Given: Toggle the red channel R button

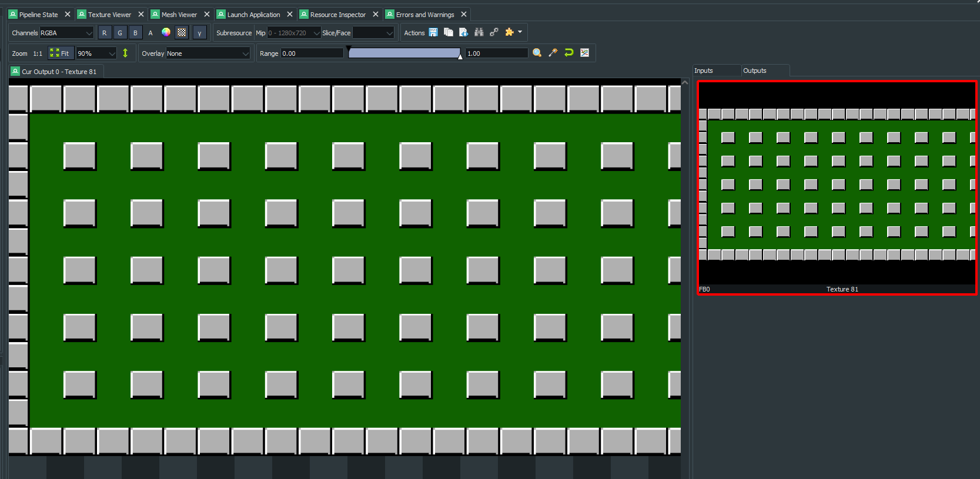Looking at the screenshot, I should pos(104,33).
